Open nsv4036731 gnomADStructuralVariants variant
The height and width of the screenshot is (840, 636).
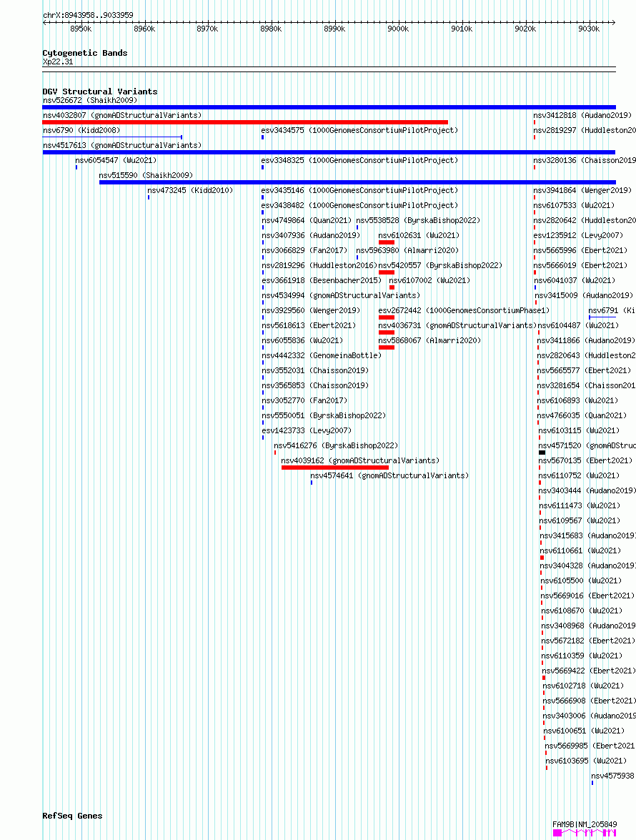point(458,325)
